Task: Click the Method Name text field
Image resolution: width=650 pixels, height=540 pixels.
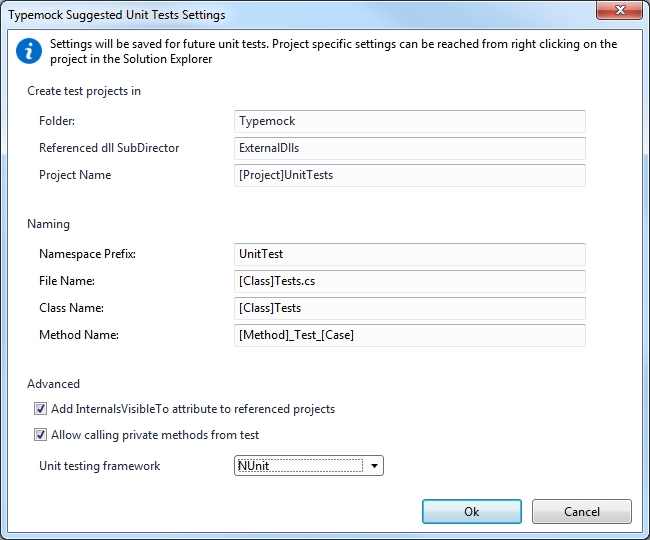Action: (x=409, y=335)
